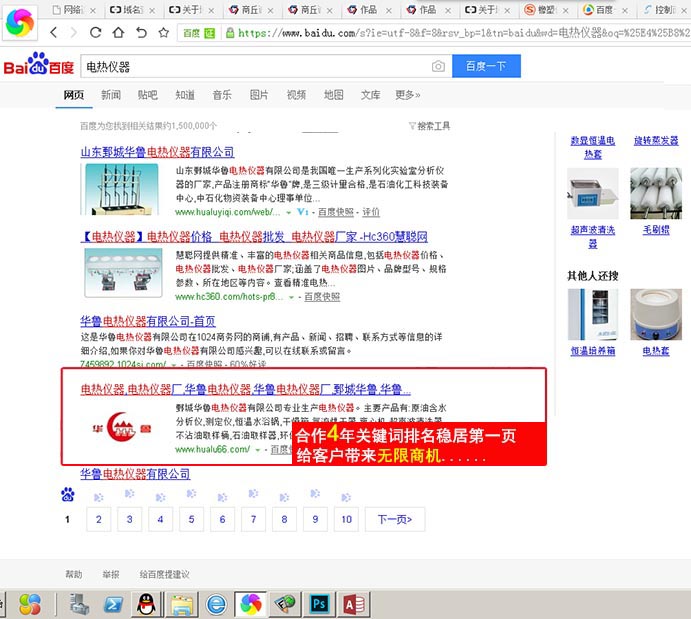Click the Baidu logo
The image size is (691, 619).
pos(39,64)
